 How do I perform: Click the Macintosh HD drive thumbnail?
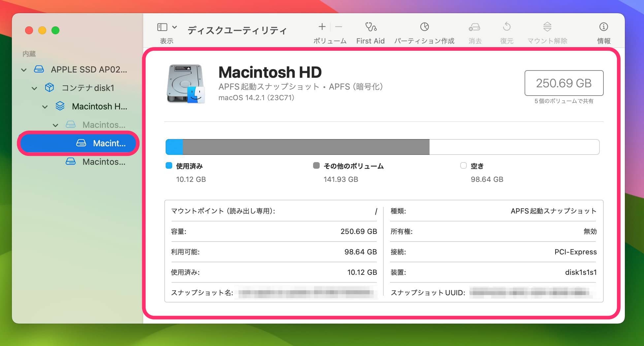[x=185, y=84]
